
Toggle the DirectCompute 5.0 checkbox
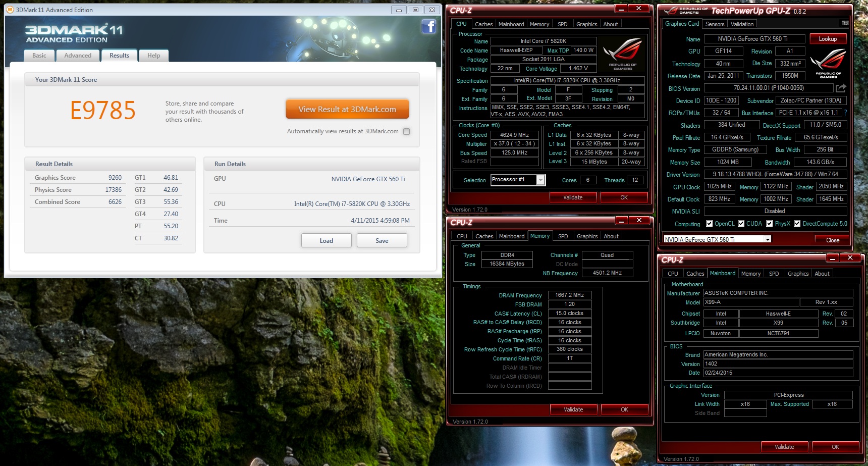coord(797,224)
